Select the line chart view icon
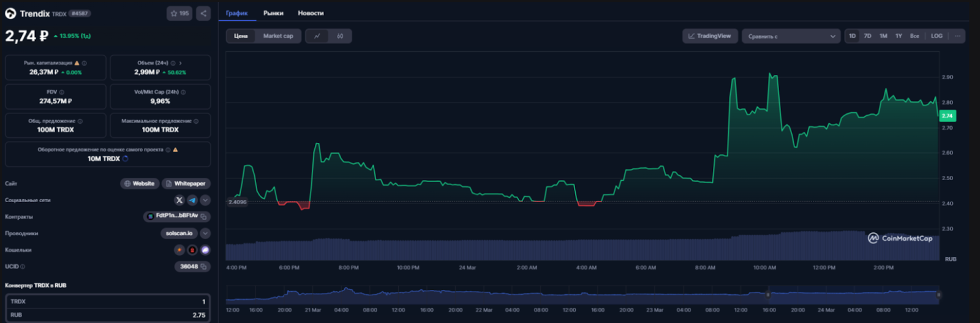 (317, 36)
